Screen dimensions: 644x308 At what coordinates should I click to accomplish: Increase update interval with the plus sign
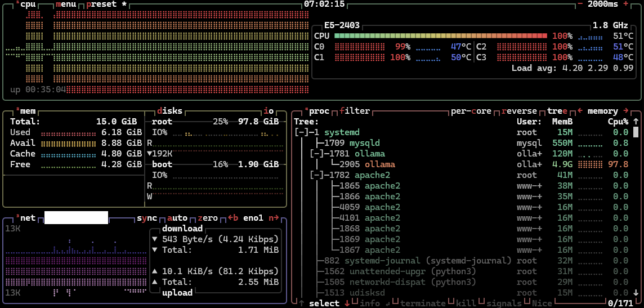click(x=625, y=4)
